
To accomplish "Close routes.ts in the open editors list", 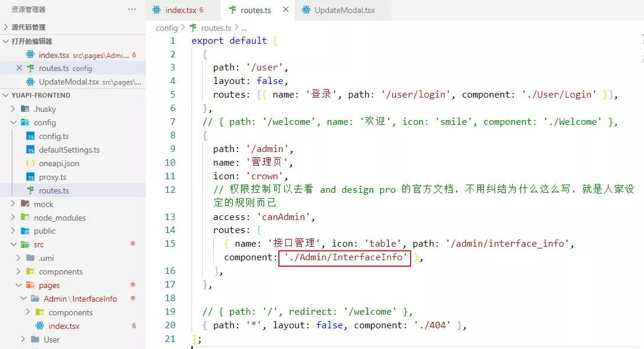I will [19, 68].
